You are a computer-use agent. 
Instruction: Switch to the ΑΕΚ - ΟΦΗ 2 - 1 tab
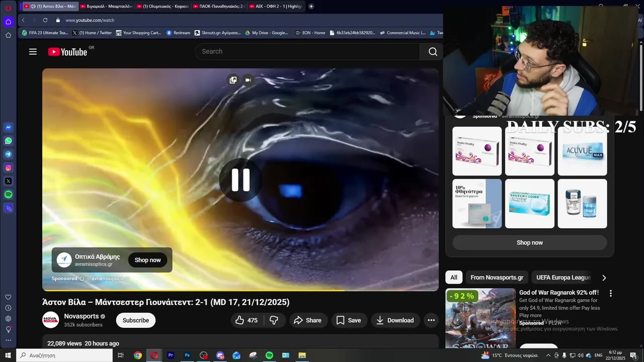[276, 6]
